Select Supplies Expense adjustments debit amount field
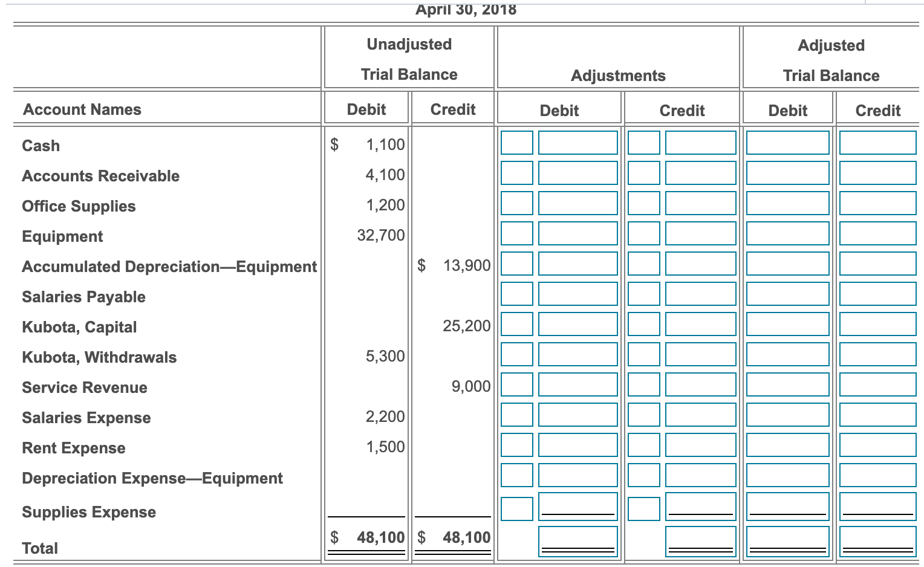 [578, 507]
